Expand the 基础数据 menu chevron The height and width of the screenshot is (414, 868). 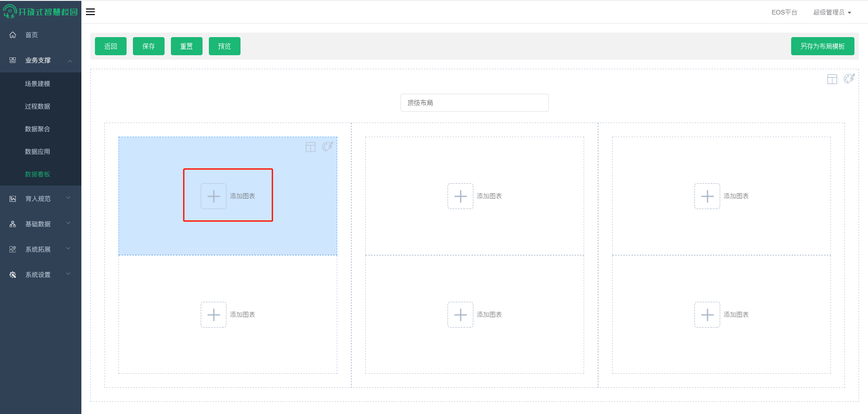(x=68, y=223)
